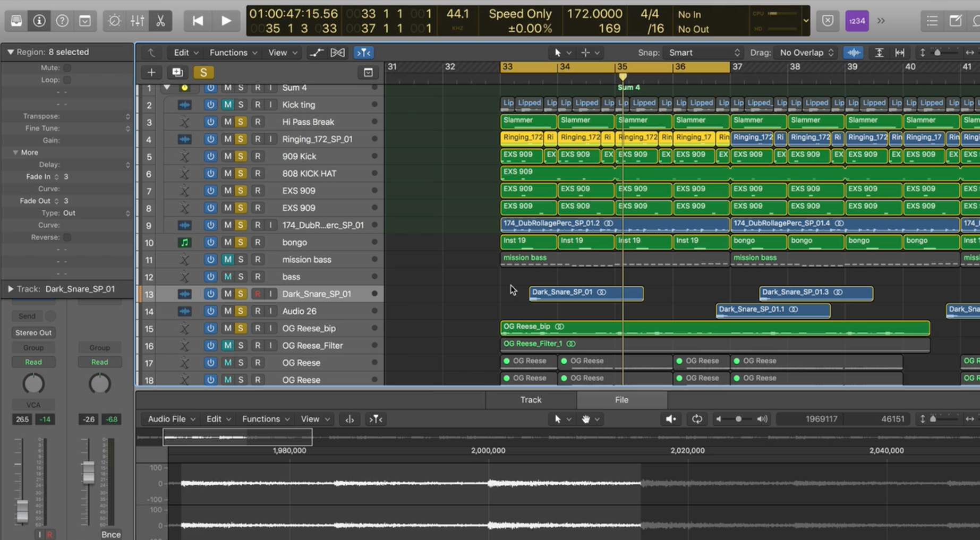Open Smart Controls dial icon

point(114,21)
